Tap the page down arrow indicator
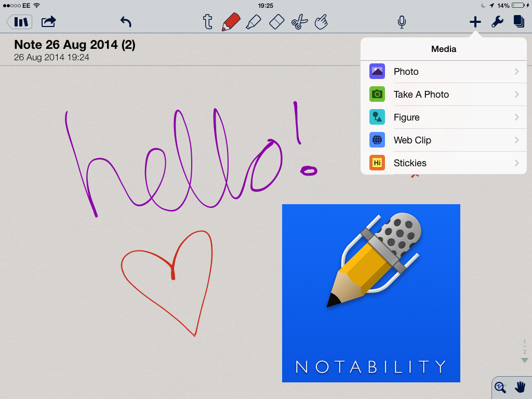 [525, 361]
